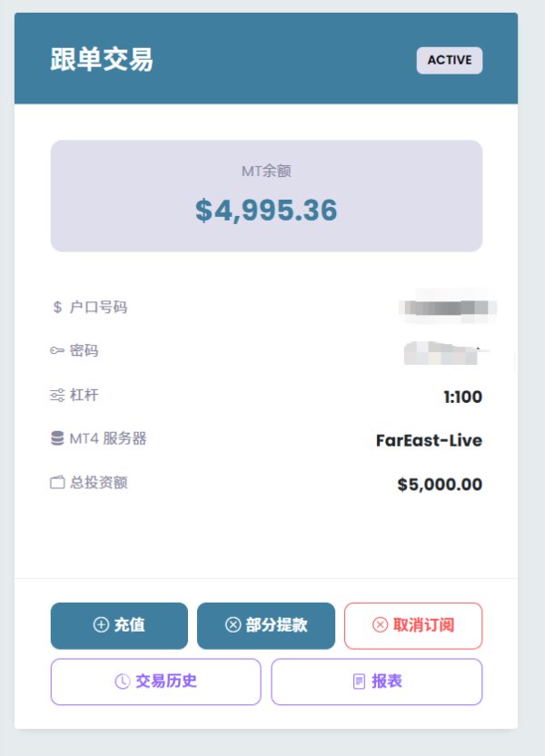The height and width of the screenshot is (756, 545).
Task: Click the circled X icon on 部分提款
Action: point(233,625)
